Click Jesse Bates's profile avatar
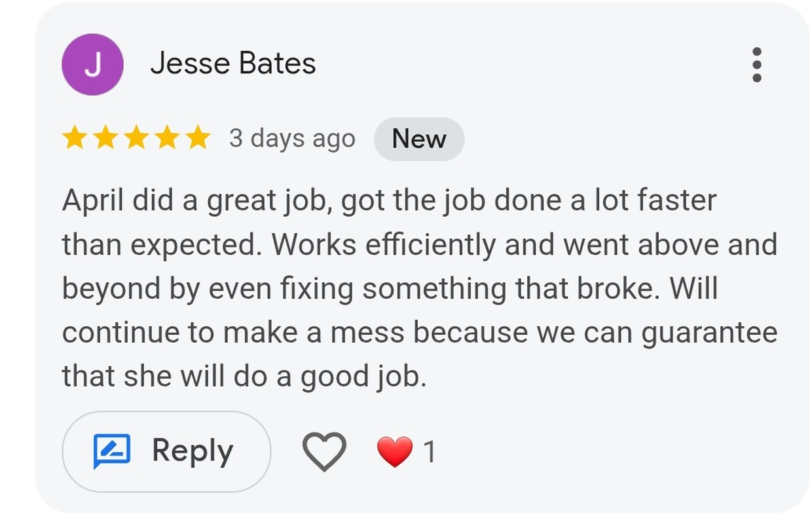This screenshot has height=528, width=812. 92,64
